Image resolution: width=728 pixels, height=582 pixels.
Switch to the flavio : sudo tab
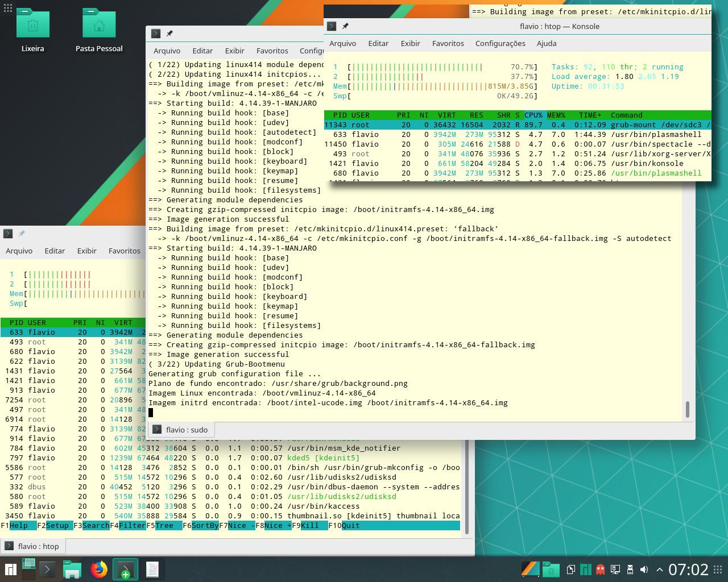[181, 429]
